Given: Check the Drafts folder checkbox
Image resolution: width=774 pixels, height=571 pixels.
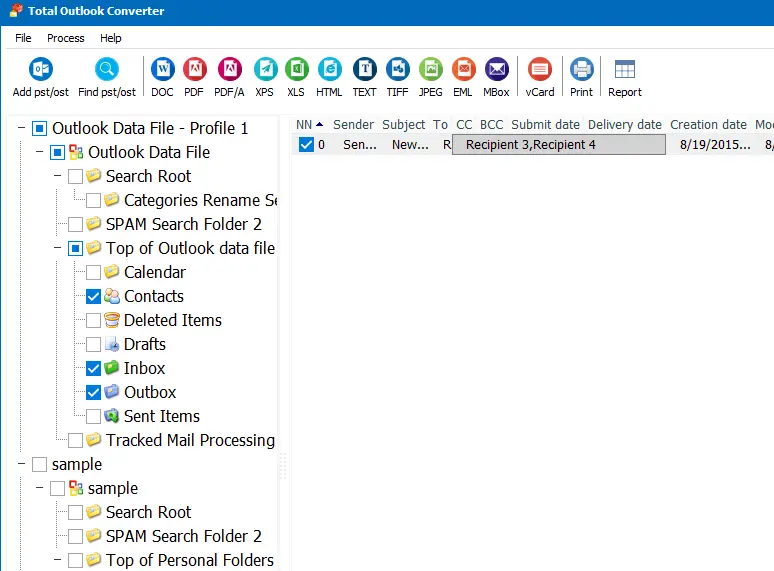Looking at the screenshot, I should tap(93, 344).
